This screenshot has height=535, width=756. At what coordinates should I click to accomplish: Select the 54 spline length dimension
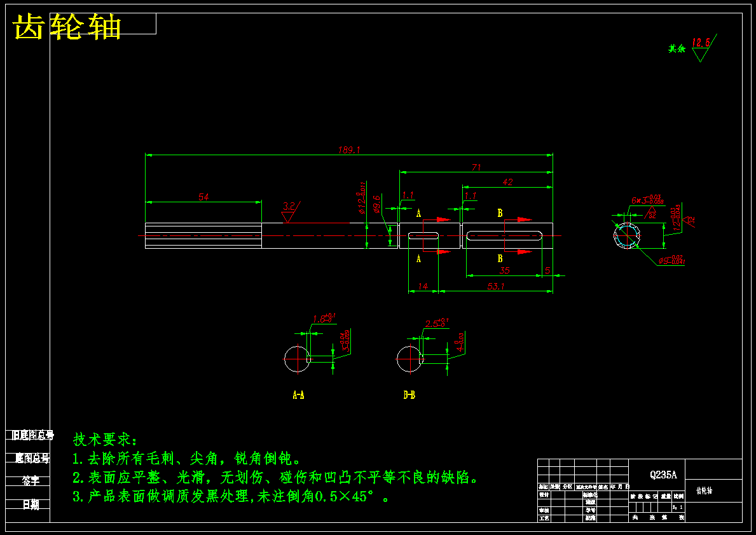click(203, 197)
